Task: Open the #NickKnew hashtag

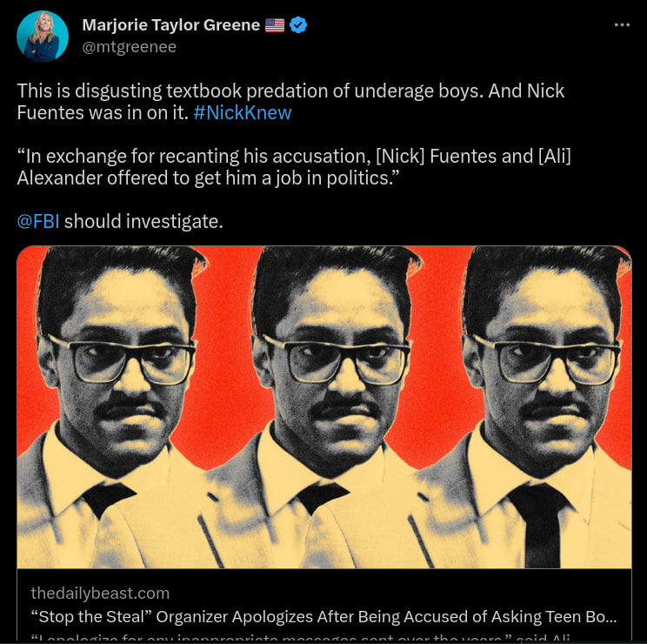Action: 243,113
